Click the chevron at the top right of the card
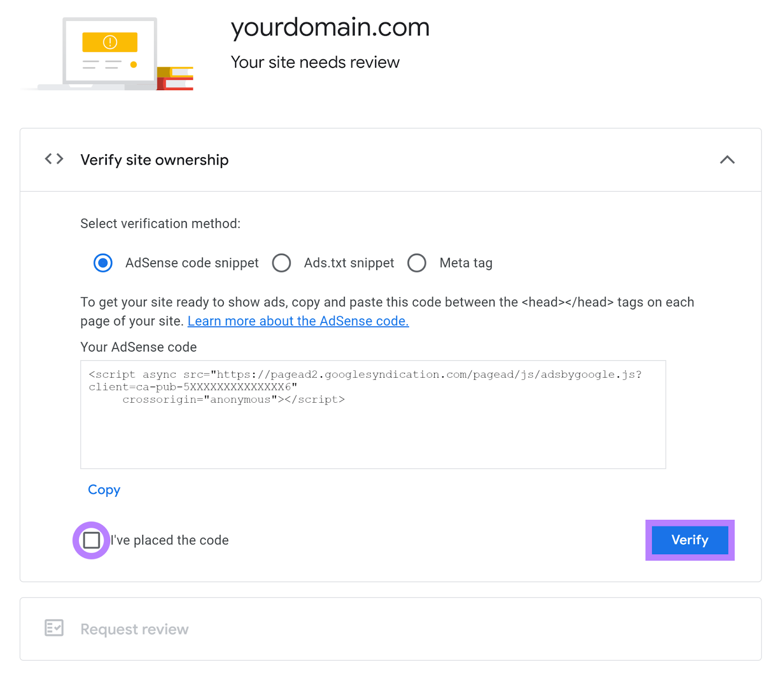 [x=728, y=160]
